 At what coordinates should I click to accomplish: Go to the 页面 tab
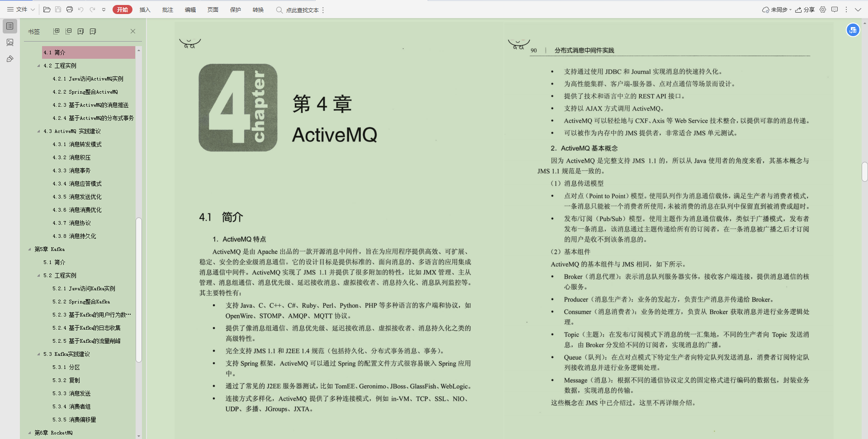tap(213, 10)
